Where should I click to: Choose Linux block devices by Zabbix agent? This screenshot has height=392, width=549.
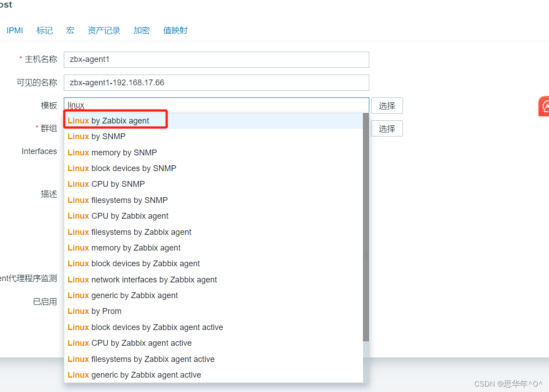pyautogui.click(x=213, y=264)
